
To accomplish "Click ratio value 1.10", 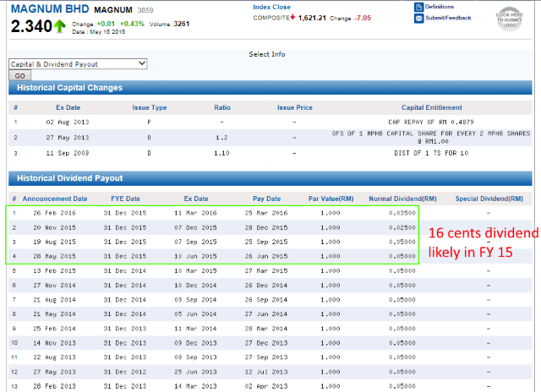I will point(221,153).
